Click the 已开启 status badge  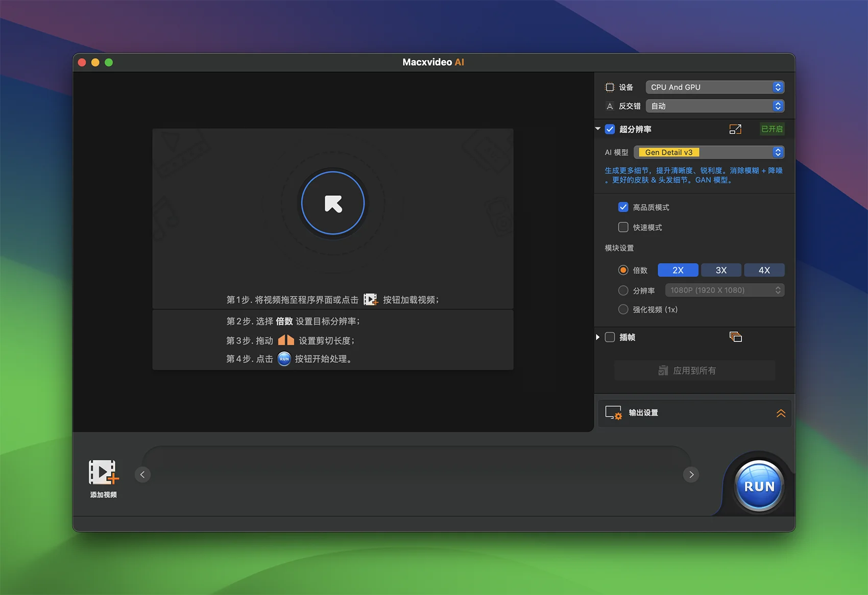point(771,129)
